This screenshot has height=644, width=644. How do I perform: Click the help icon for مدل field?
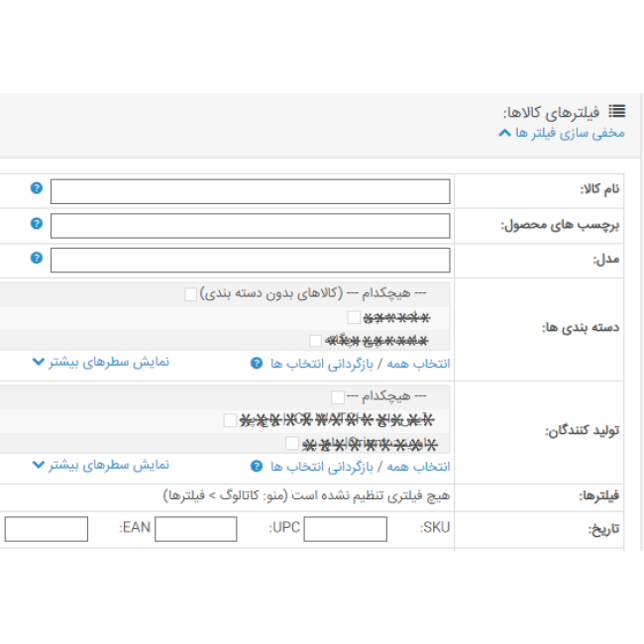[x=37, y=258]
